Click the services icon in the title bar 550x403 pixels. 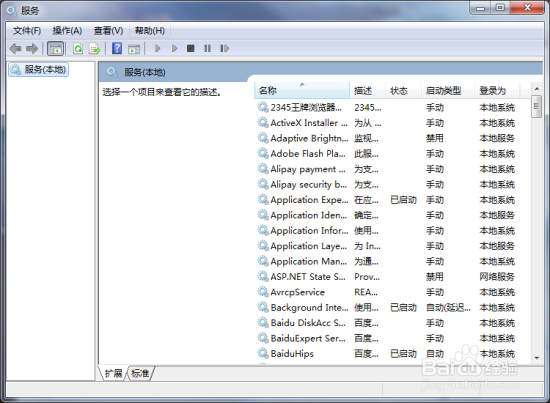(12, 11)
